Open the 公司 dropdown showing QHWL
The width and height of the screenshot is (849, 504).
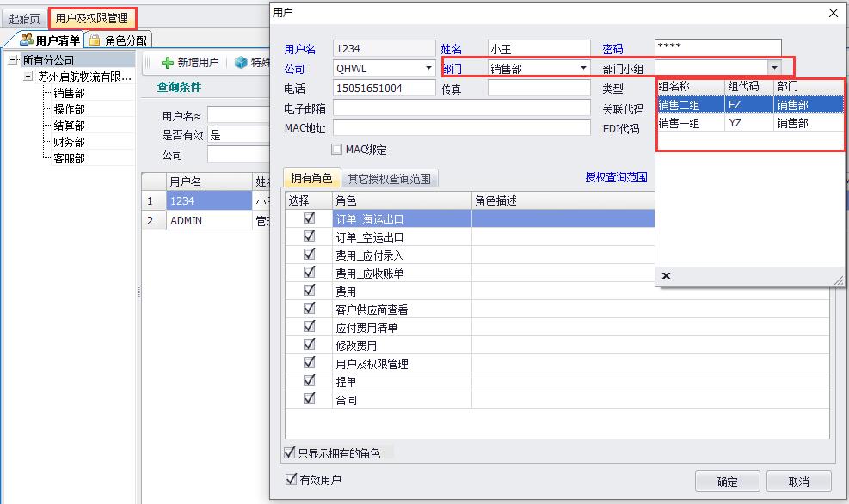428,68
